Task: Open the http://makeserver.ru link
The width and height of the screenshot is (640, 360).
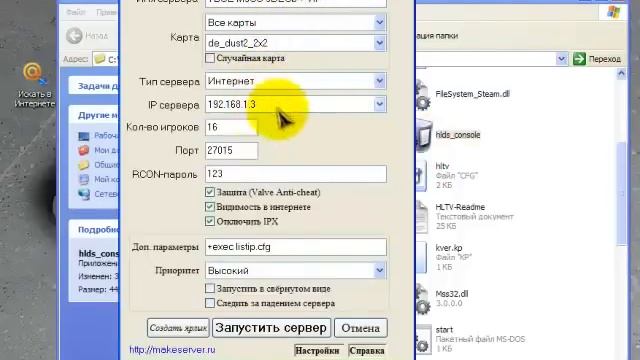Action: tap(172, 350)
